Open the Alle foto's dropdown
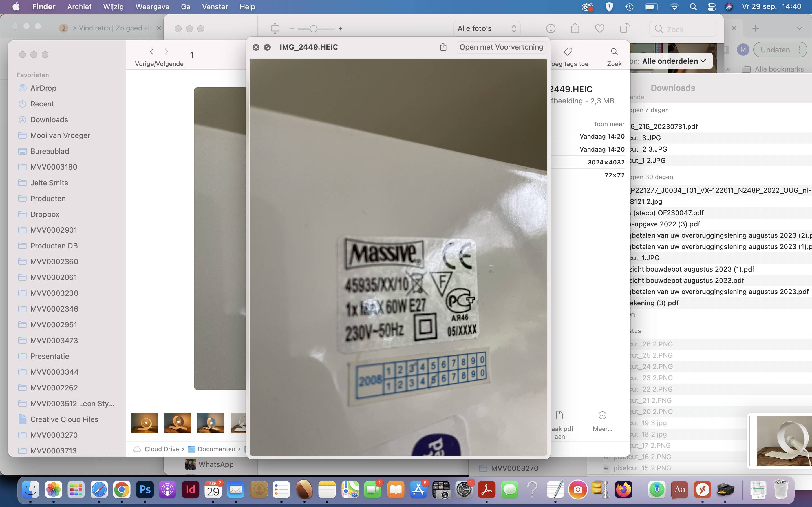 tap(487, 28)
